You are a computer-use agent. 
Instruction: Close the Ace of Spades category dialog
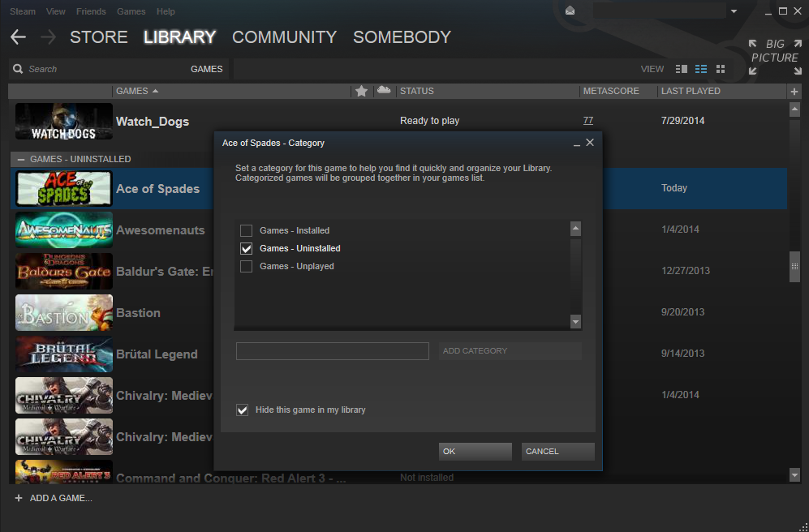[x=590, y=142]
